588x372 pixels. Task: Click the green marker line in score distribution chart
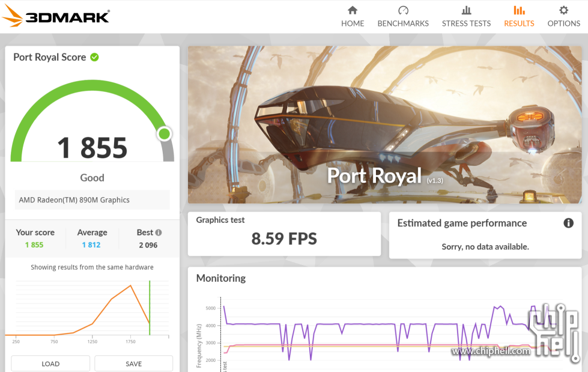coord(150,308)
